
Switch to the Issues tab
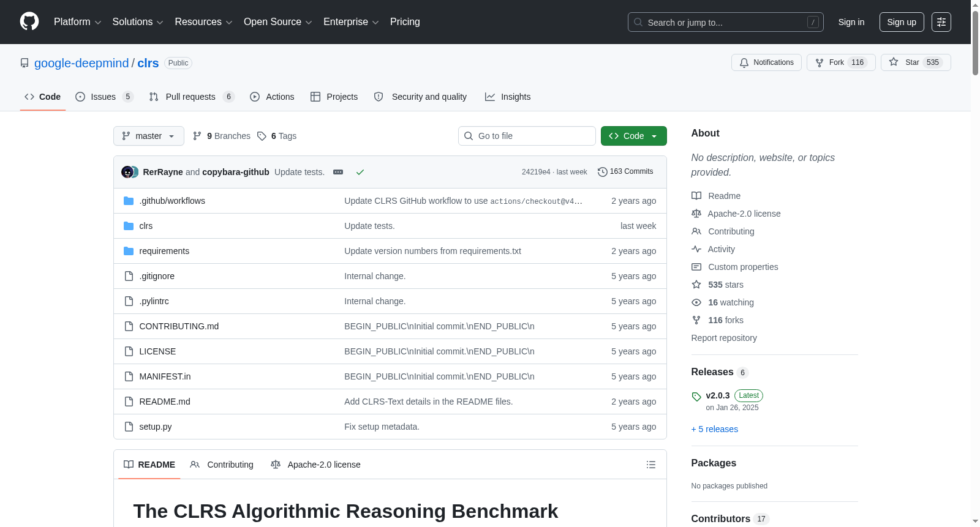click(x=104, y=97)
